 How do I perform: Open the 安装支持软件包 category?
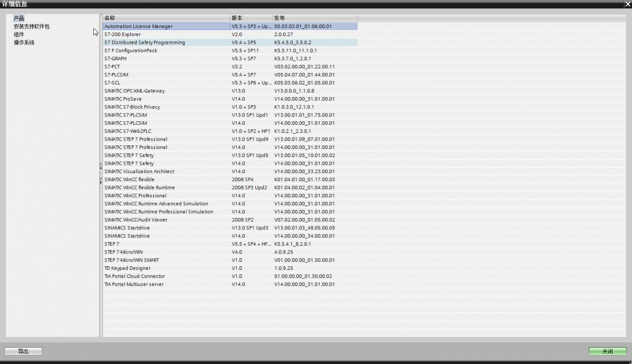32,27
